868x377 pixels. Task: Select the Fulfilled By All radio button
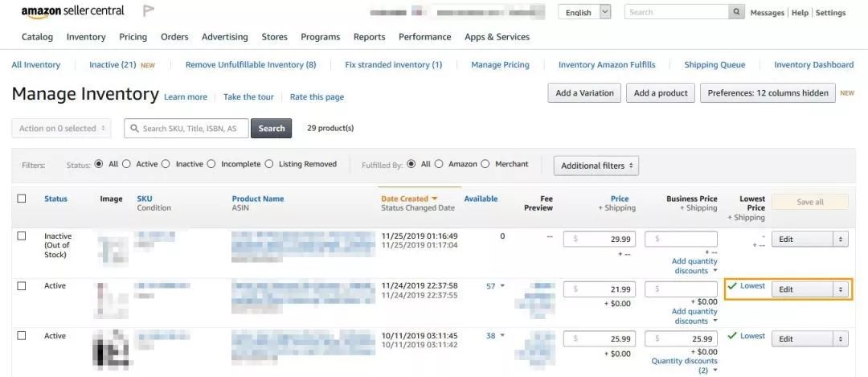pos(411,164)
